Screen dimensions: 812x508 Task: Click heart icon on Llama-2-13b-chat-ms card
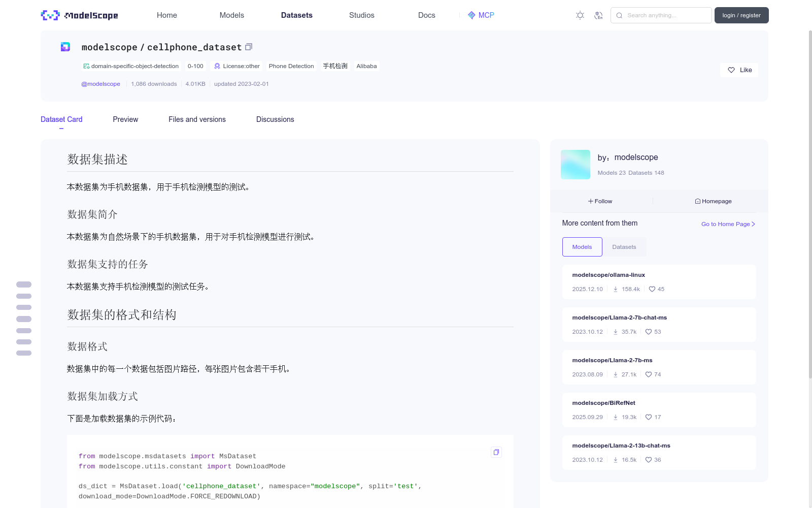(x=649, y=460)
